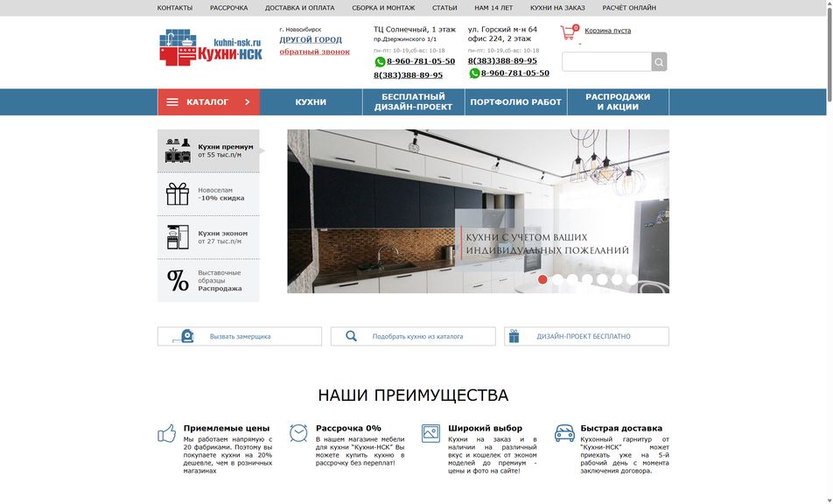Viewport: 833px width, 504px height.
Task: Open Доставка и оплата page
Action: [x=299, y=8]
